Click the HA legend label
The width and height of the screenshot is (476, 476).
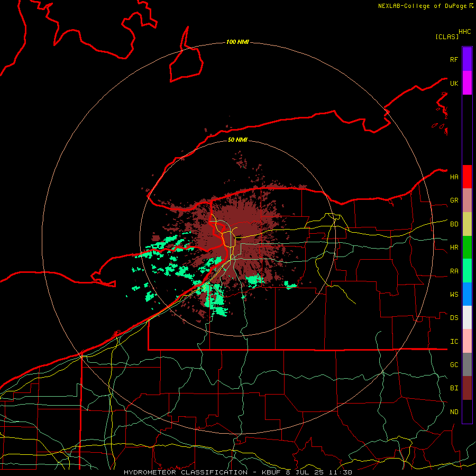tap(454, 177)
